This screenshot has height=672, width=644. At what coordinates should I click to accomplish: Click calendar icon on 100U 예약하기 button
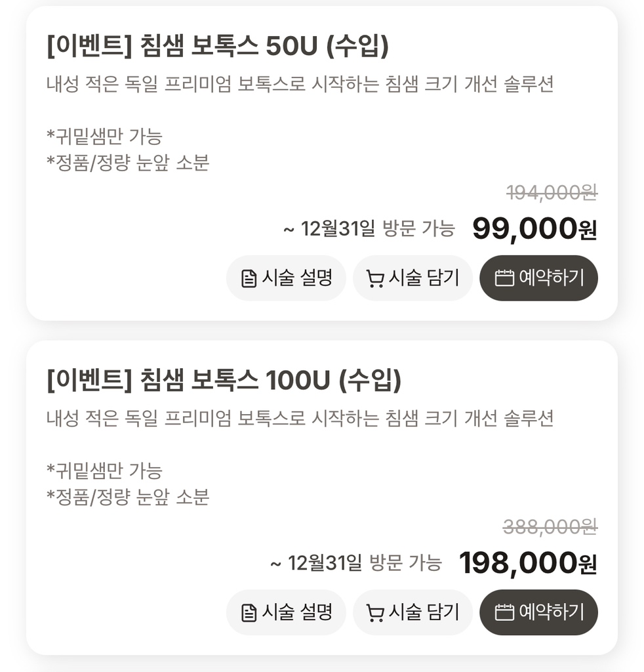(x=504, y=612)
